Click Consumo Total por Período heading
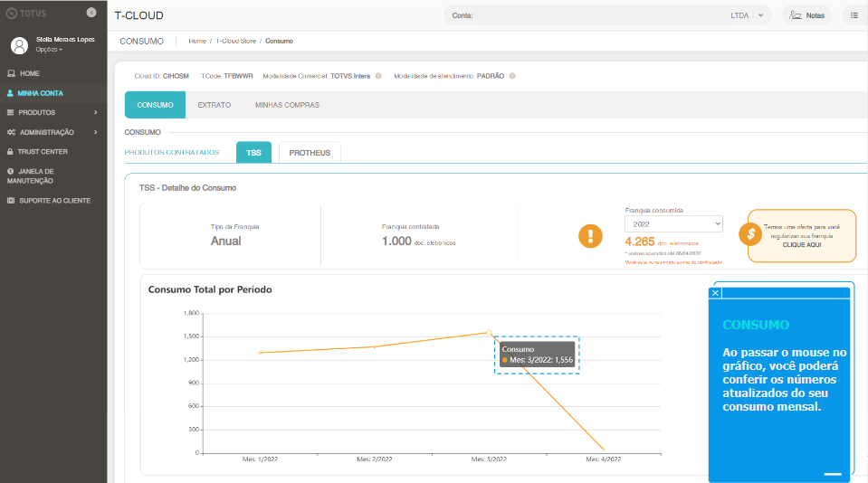Viewport: 868px width, 483px height. coord(210,289)
